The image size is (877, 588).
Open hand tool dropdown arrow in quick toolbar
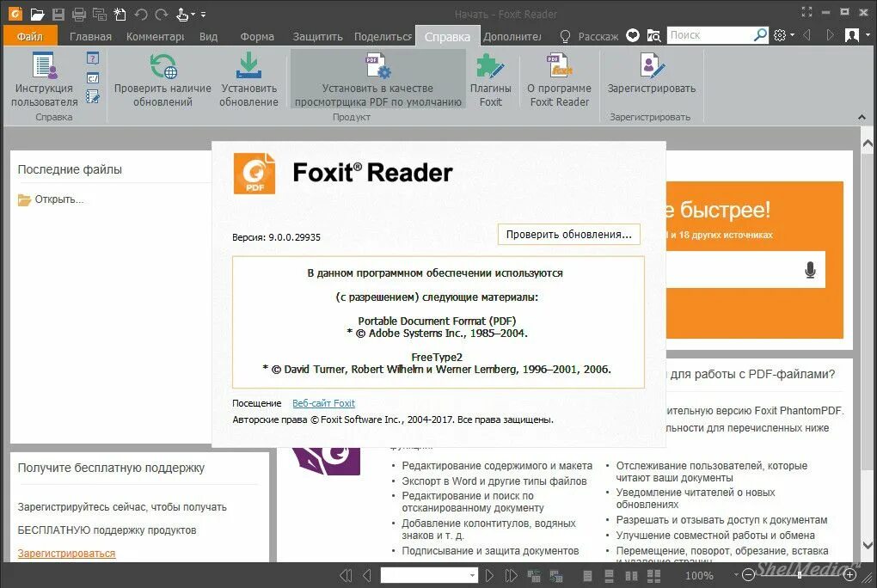(x=193, y=15)
